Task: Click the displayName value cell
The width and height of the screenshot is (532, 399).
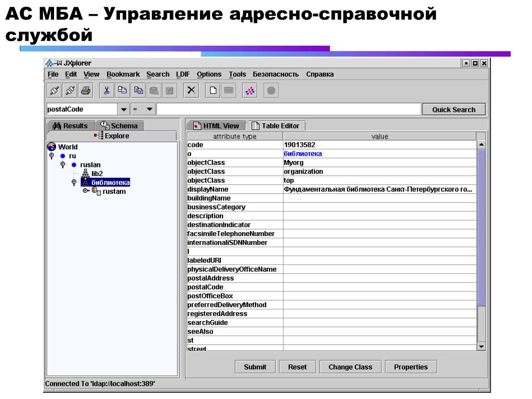Action: click(x=380, y=189)
